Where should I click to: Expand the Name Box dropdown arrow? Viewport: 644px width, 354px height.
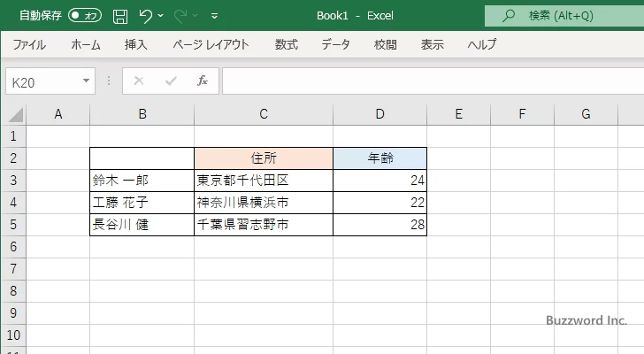[87, 81]
